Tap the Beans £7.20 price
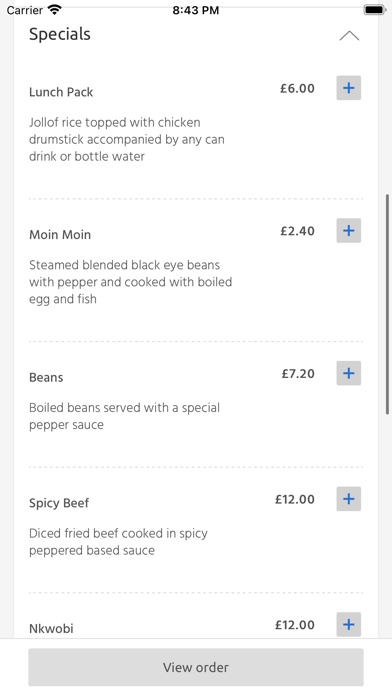Viewport: 392px width, 696px height. [x=298, y=373]
